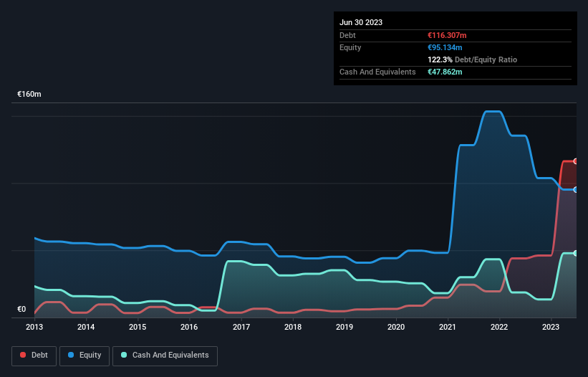Click the €95.134m equity value
Screen dimensions: 588x377
point(445,47)
